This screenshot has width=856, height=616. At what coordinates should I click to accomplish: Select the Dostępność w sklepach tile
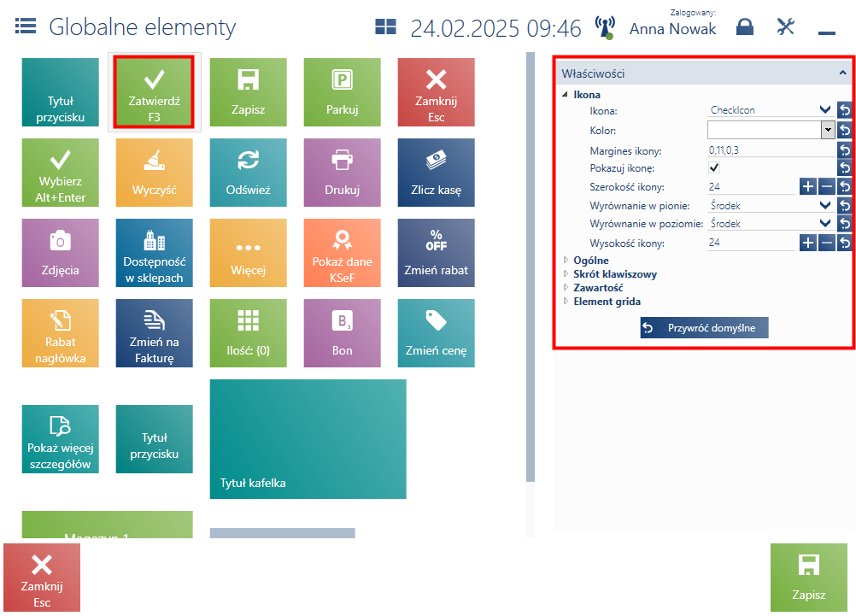154,253
